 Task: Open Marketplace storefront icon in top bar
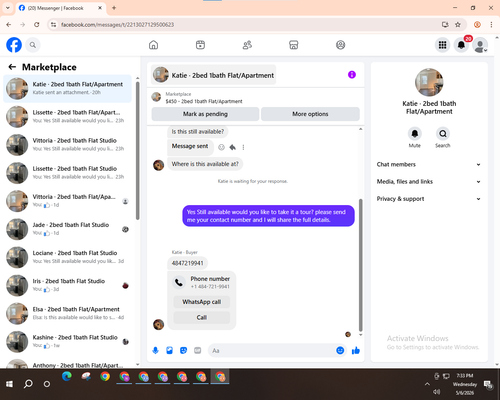click(294, 45)
